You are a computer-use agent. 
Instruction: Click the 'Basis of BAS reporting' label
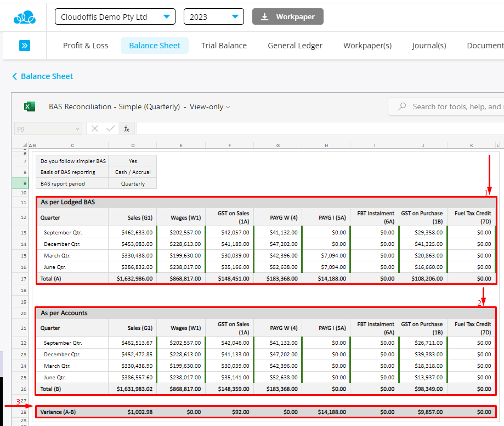tap(68, 172)
